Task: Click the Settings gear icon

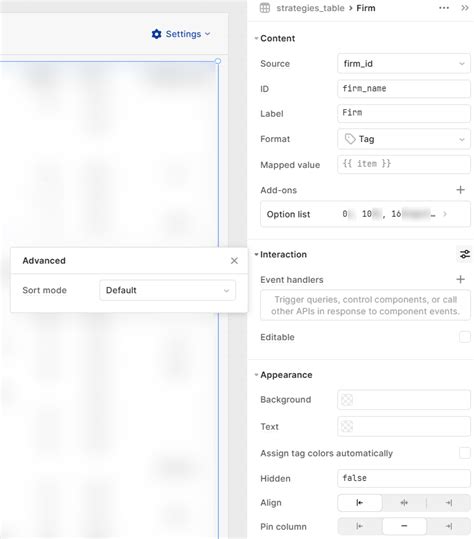Action: (156, 34)
